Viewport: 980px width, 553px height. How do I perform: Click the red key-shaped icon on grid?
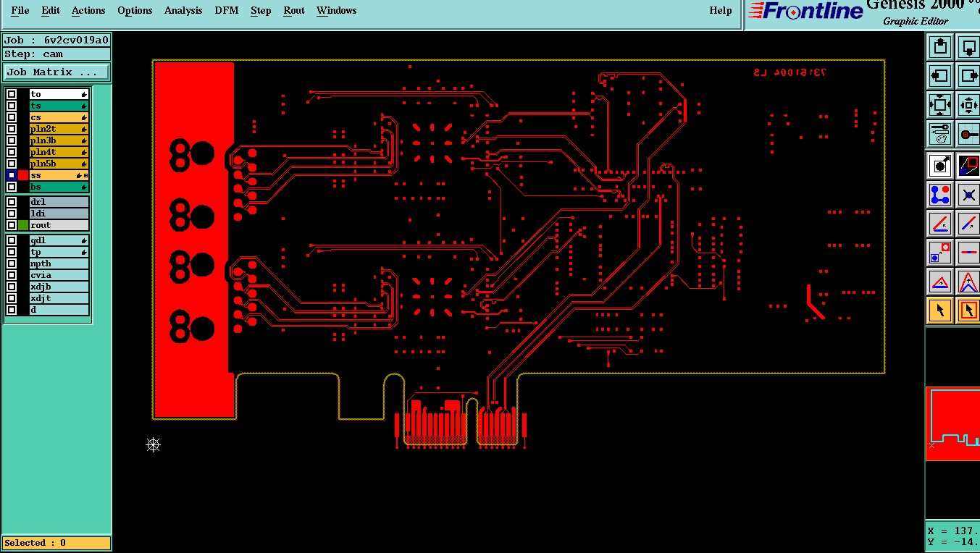pyautogui.click(x=968, y=134)
